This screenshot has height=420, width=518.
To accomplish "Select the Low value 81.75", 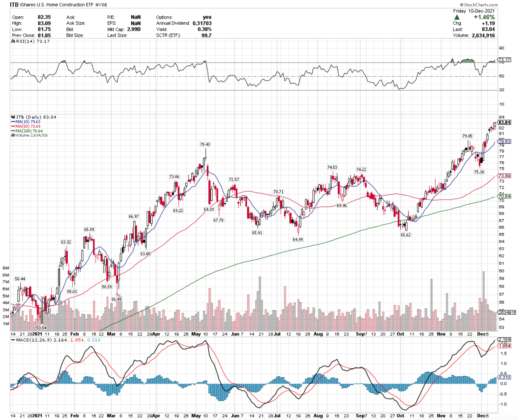I will [x=44, y=29].
